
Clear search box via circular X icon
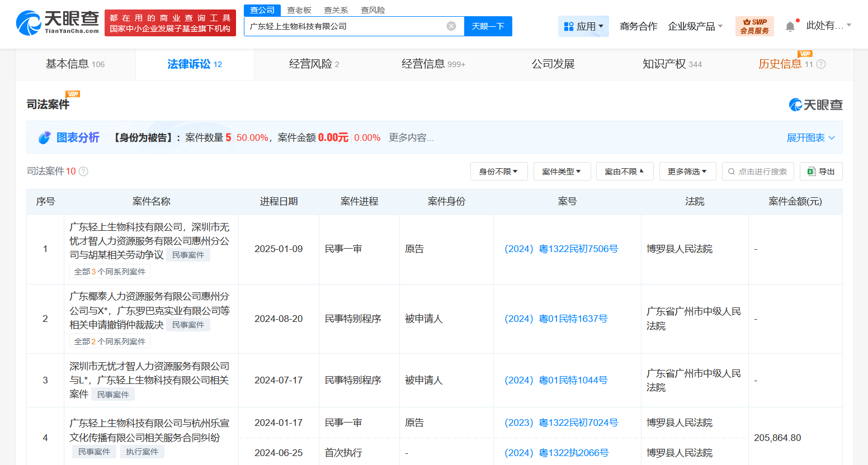tap(451, 26)
